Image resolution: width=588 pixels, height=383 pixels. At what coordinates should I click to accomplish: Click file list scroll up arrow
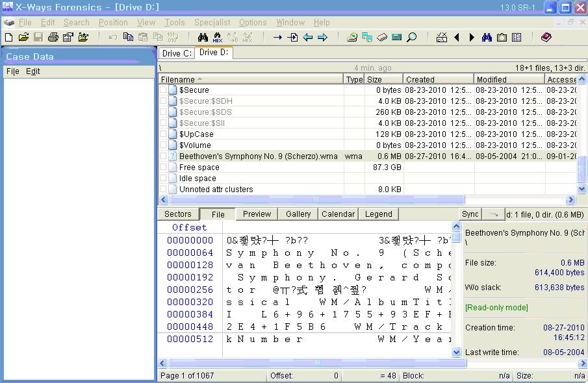coord(582,79)
